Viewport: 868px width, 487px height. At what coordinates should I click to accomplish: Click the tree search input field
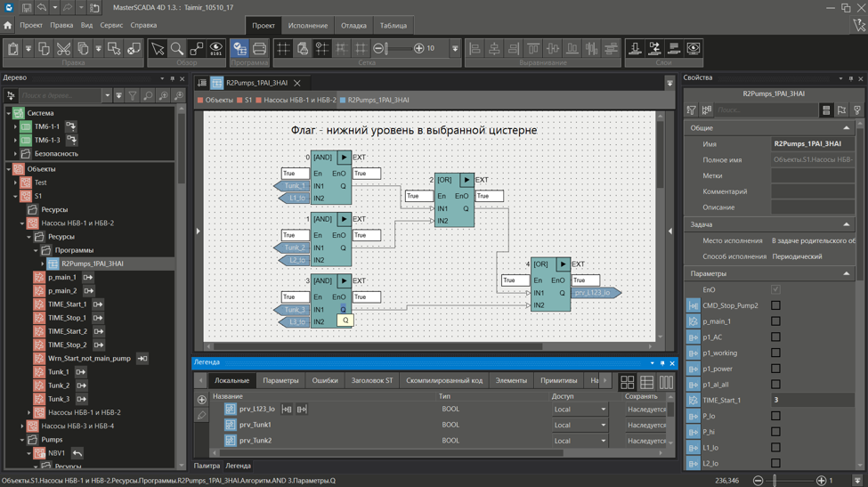tap(61, 96)
